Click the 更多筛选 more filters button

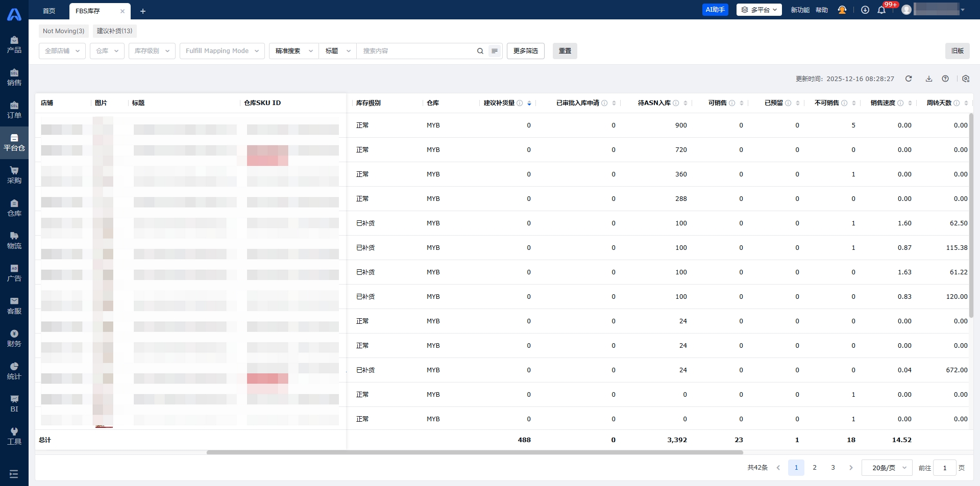point(525,51)
